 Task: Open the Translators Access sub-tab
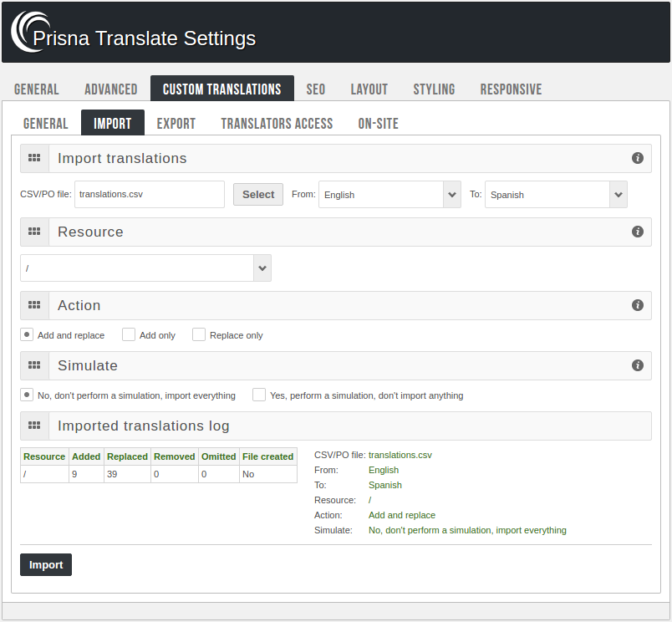click(277, 124)
